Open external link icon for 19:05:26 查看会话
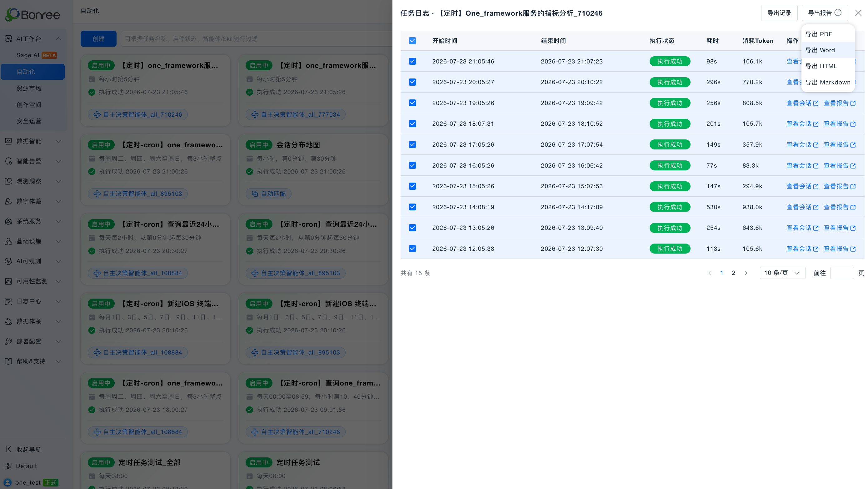The width and height of the screenshot is (868, 489). click(x=816, y=103)
